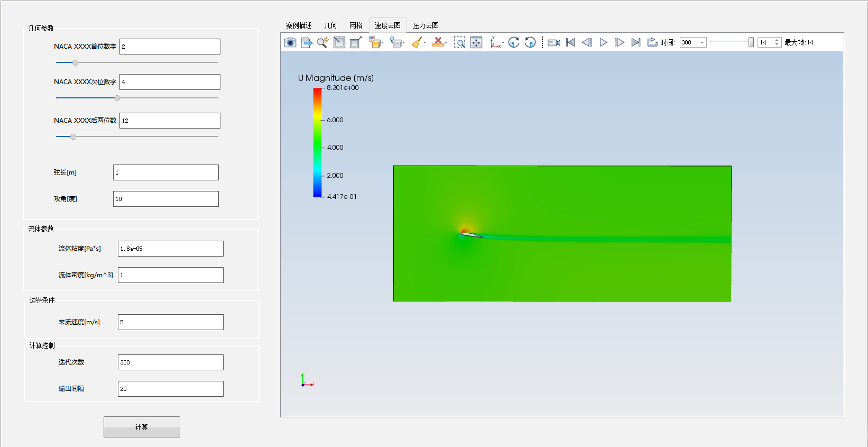Screen dimensions: 868x447
Task: Click the export scene arrow icon
Action: [x=307, y=42]
